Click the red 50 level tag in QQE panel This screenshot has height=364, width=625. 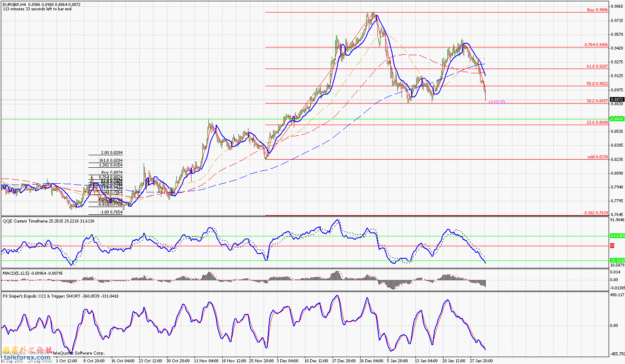point(612,246)
